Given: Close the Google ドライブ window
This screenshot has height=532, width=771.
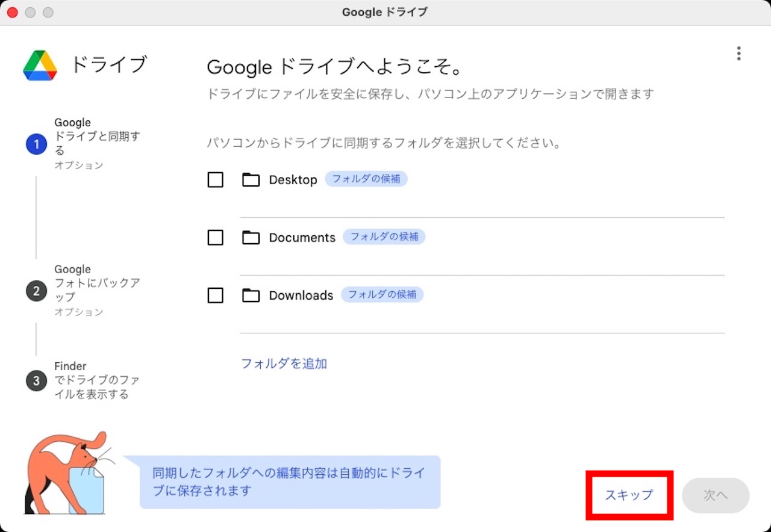Looking at the screenshot, I should (12, 12).
